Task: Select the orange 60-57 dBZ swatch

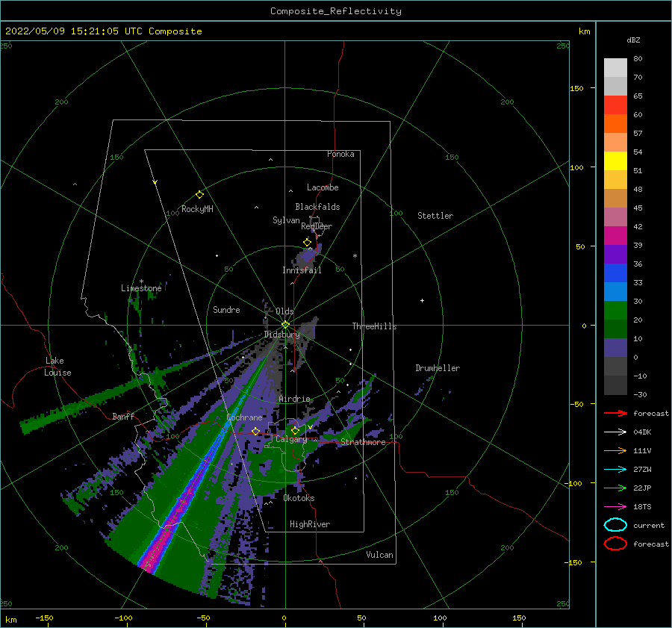Action: [615, 124]
